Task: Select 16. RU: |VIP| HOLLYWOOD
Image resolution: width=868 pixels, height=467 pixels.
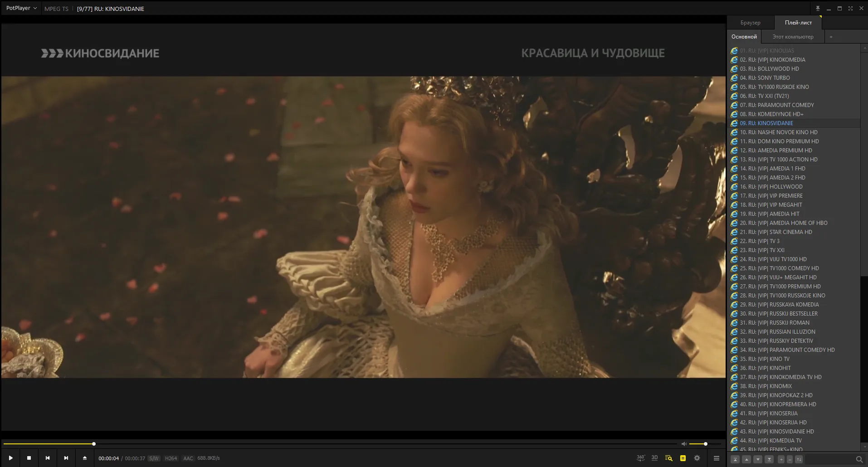Action: [x=794, y=187]
